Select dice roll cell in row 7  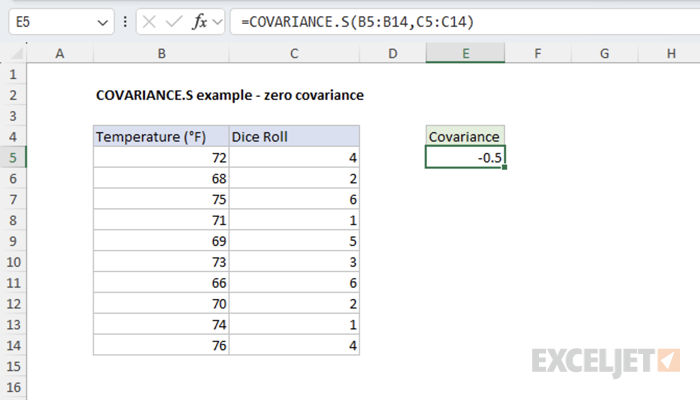(294, 199)
